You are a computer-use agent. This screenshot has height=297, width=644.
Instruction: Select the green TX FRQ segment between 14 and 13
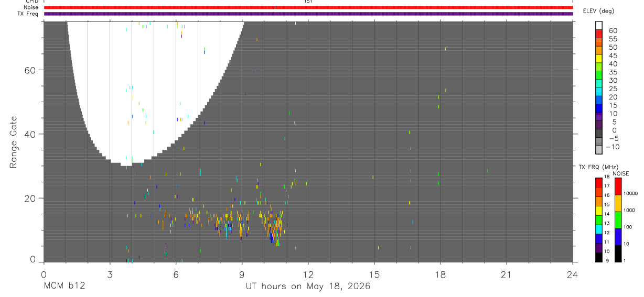599,220
